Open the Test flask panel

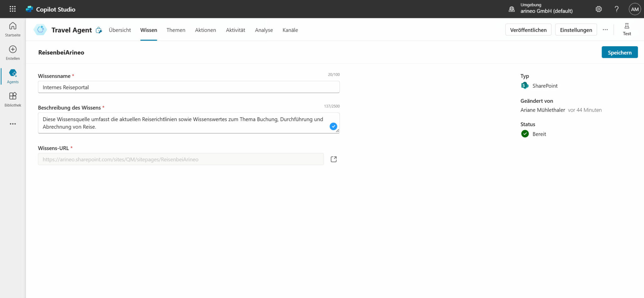(x=627, y=29)
